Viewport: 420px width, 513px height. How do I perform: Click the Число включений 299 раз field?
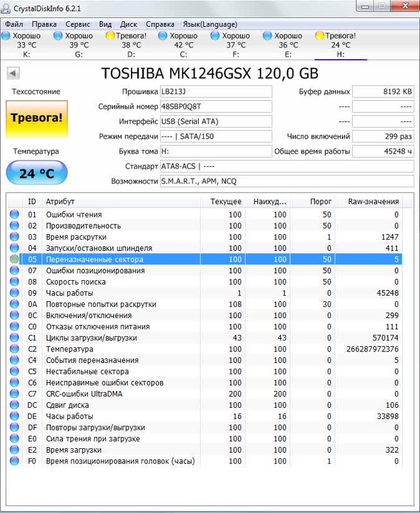click(x=383, y=137)
